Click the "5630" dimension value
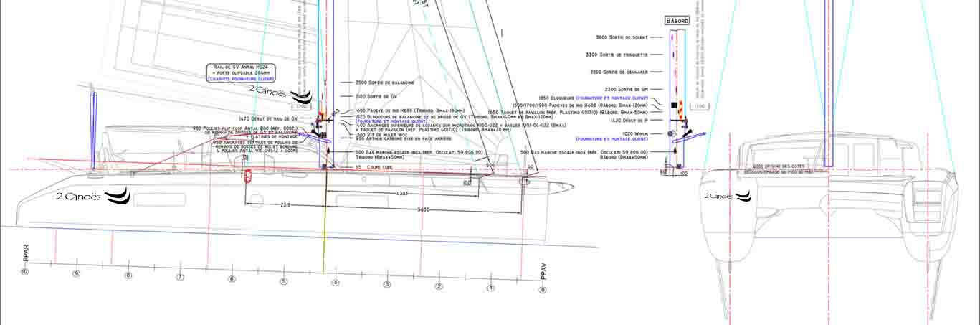 coord(423,209)
